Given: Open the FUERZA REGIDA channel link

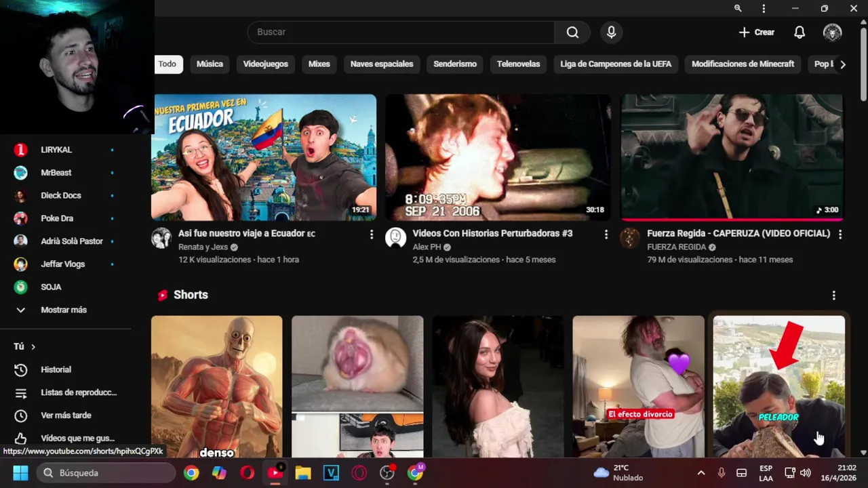Looking at the screenshot, I should coord(677,247).
